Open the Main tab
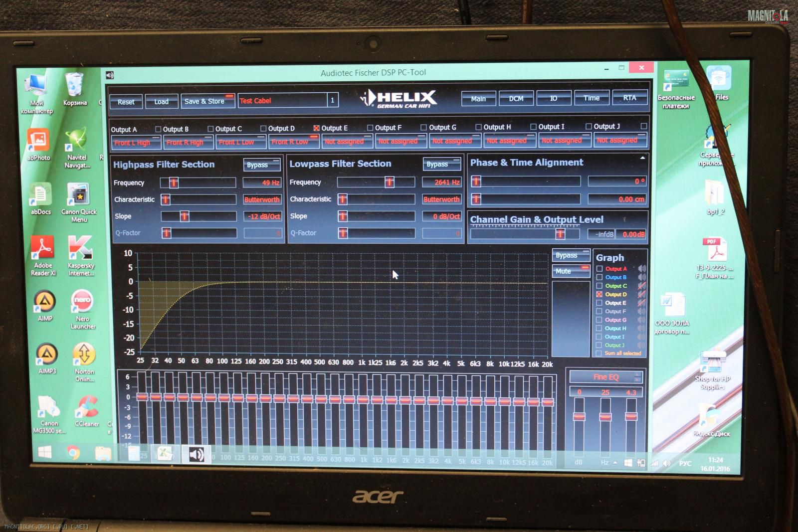The height and width of the screenshot is (532, 798). point(478,98)
